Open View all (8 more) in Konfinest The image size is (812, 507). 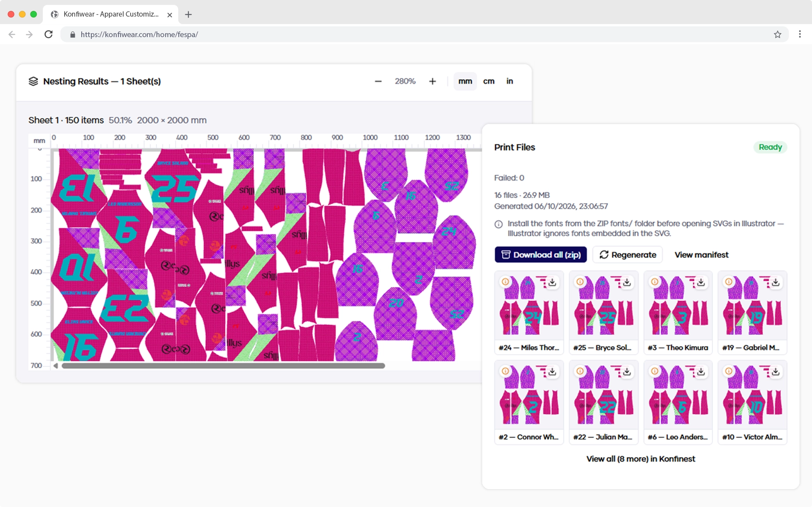(641, 459)
